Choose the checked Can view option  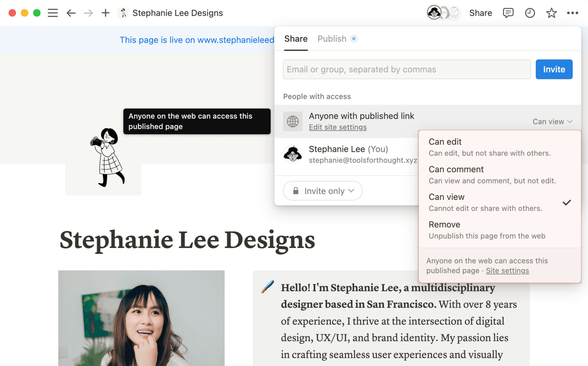[485, 202]
